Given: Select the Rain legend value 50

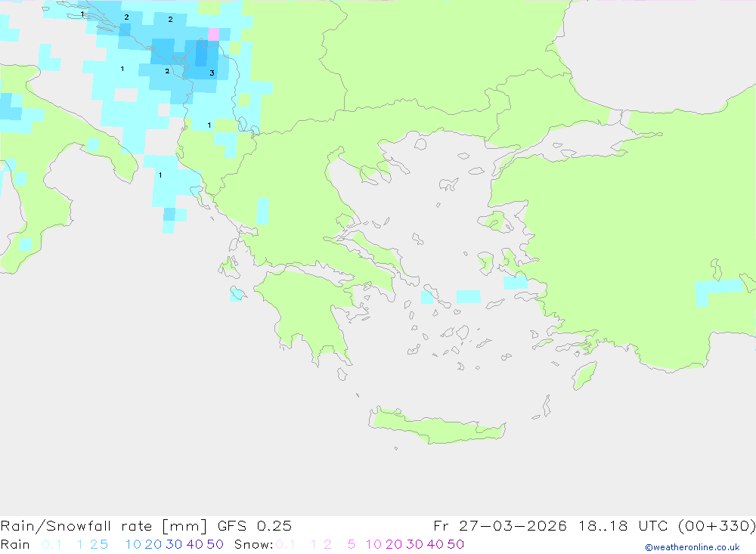Looking at the screenshot, I should click(215, 544).
